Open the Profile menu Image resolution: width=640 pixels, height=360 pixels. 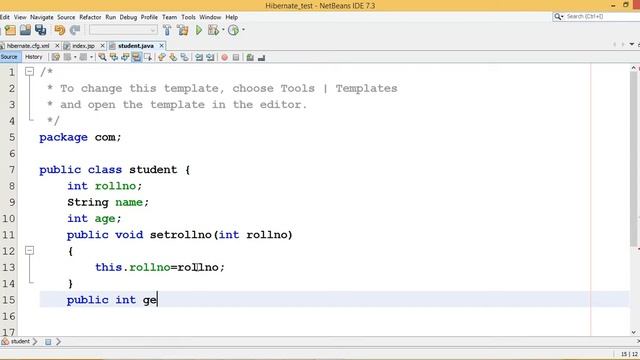pos(149,17)
